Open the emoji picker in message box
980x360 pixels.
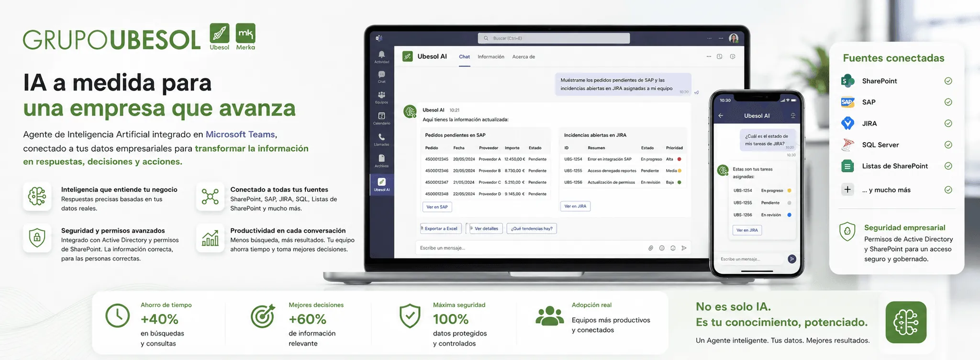click(x=662, y=248)
